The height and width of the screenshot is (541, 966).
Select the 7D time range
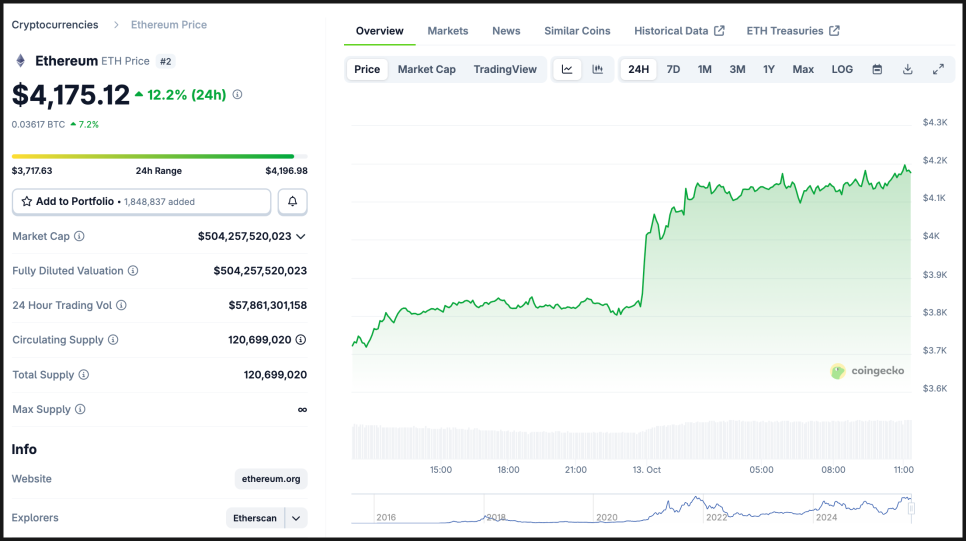(x=673, y=69)
